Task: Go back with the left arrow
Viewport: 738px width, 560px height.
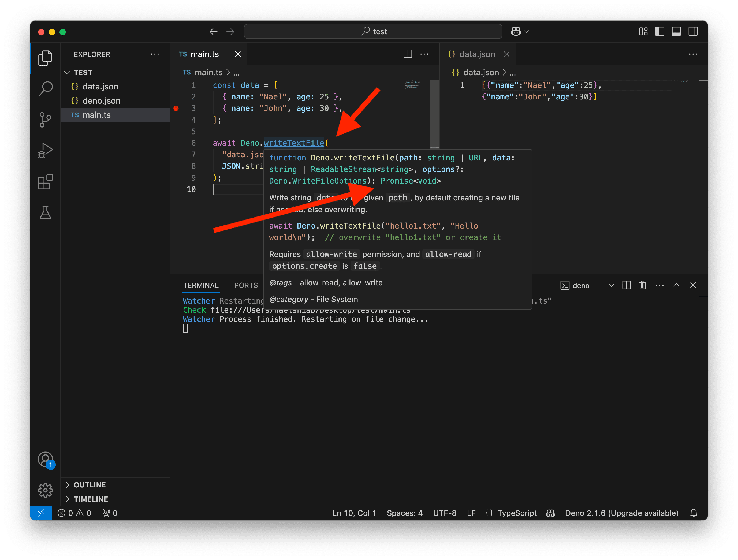Action: (214, 32)
